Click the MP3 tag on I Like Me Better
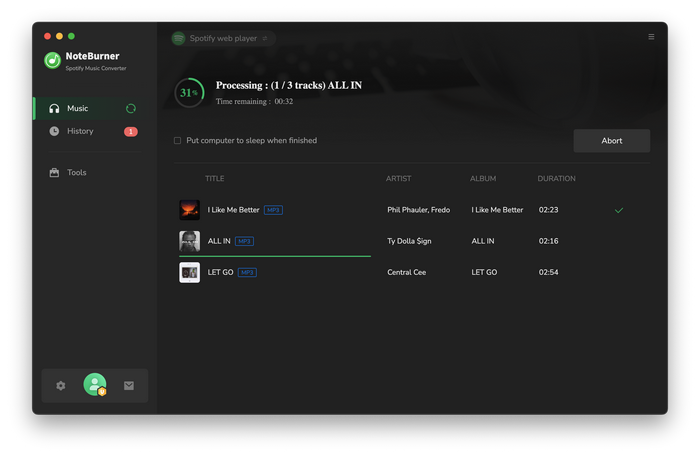 273,210
